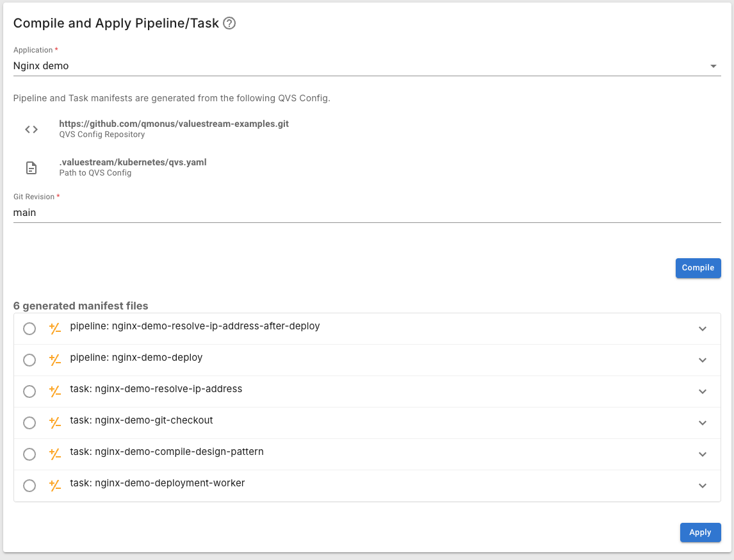Open the Application dropdown arrow
Viewport: 734px width, 560px height.
(713, 66)
